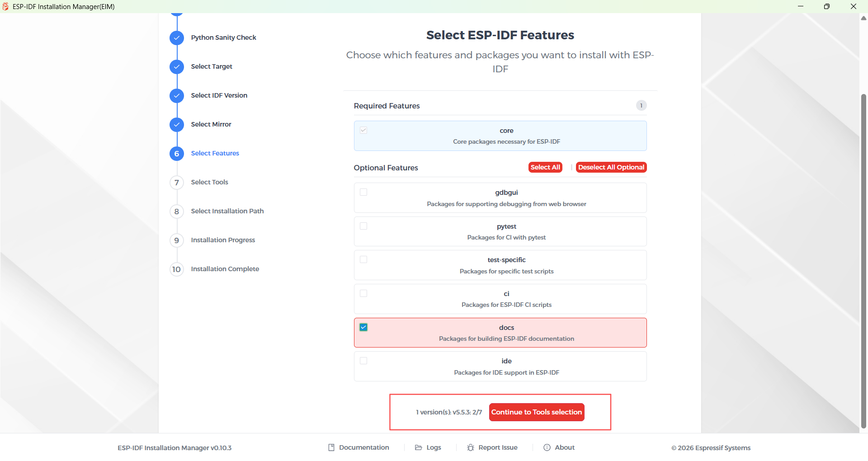
Task: Enable the gdbgui feature checkbox
Action: 363,192
